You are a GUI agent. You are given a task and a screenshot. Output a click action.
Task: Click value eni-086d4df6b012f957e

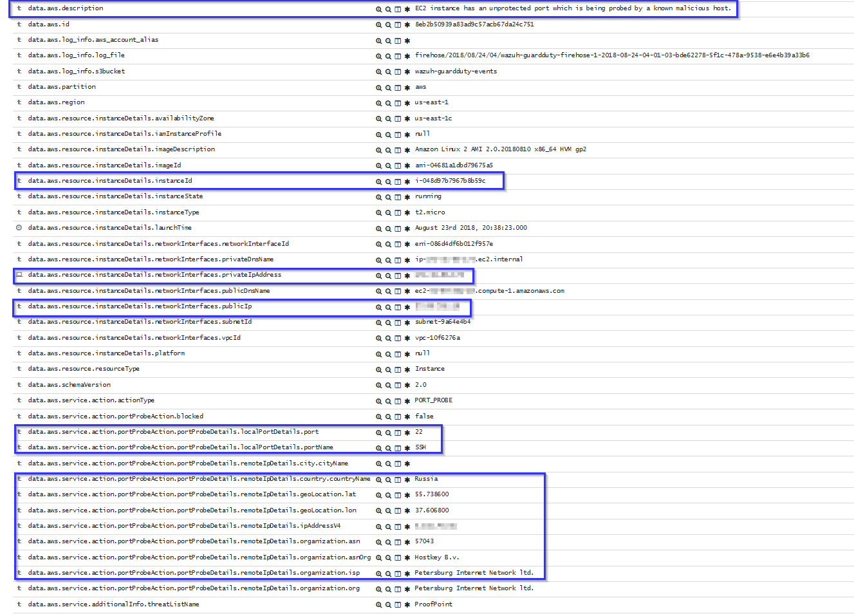[454, 244]
